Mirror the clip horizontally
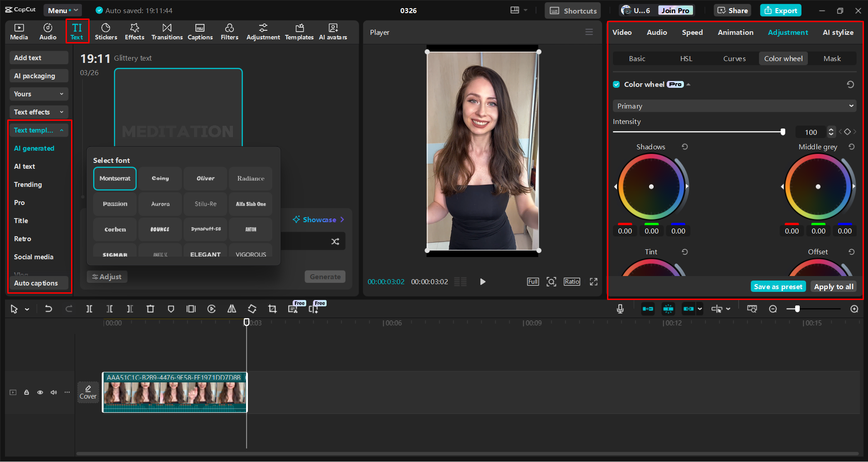 (232, 309)
